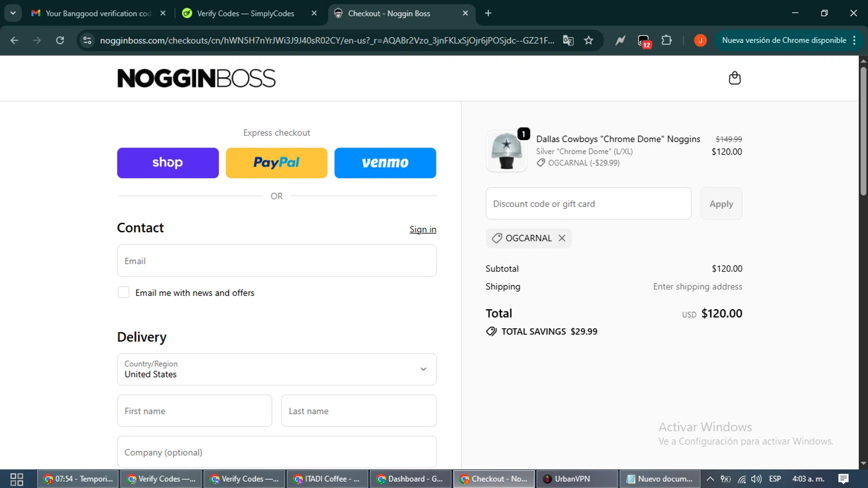
Task: Click the Chrome update menu dots
Action: (854, 41)
